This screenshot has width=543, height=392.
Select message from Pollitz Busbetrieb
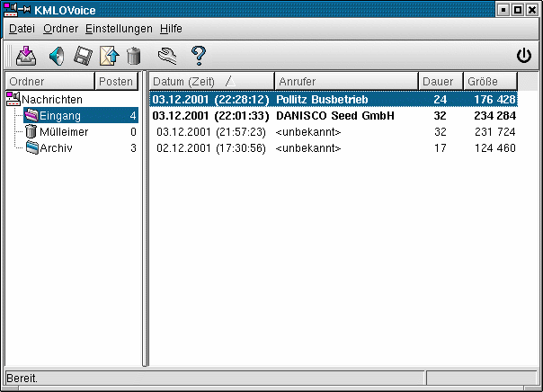point(334,100)
